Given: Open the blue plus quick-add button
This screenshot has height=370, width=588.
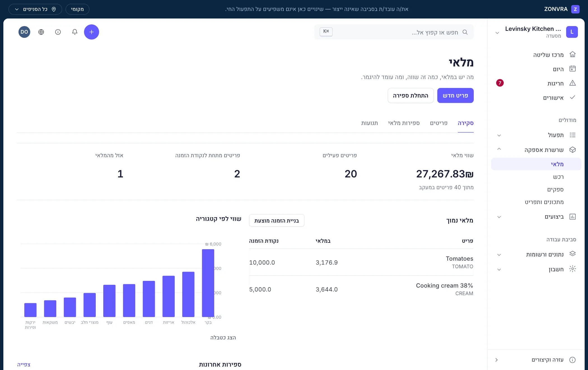Looking at the screenshot, I should pyautogui.click(x=92, y=32).
